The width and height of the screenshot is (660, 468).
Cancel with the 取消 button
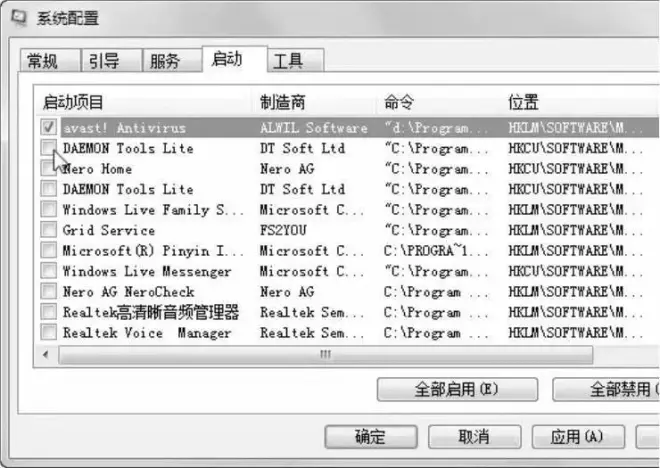(474, 436)
